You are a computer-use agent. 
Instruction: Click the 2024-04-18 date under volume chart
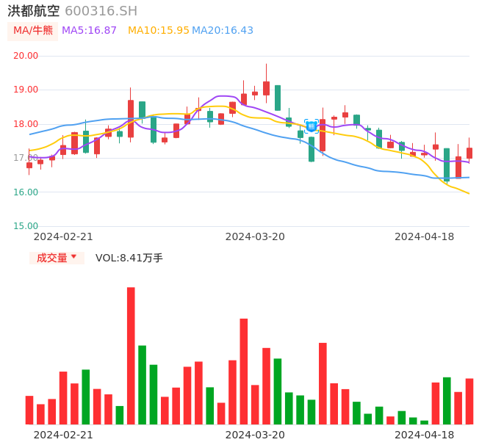pos(424,435)
